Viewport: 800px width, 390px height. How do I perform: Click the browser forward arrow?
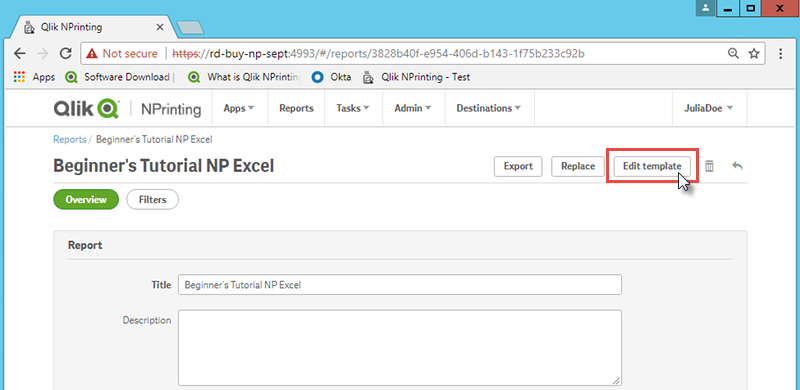point(43,54)
